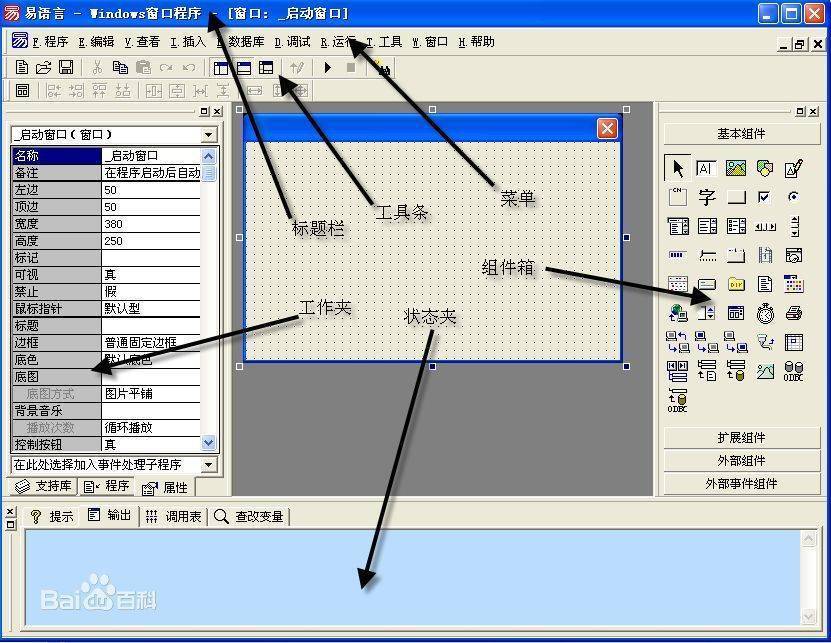Click the output pane scroll-down arrow
Image resolution: width=831 pixels, height=643 pixels.
[x=809, y=616]
